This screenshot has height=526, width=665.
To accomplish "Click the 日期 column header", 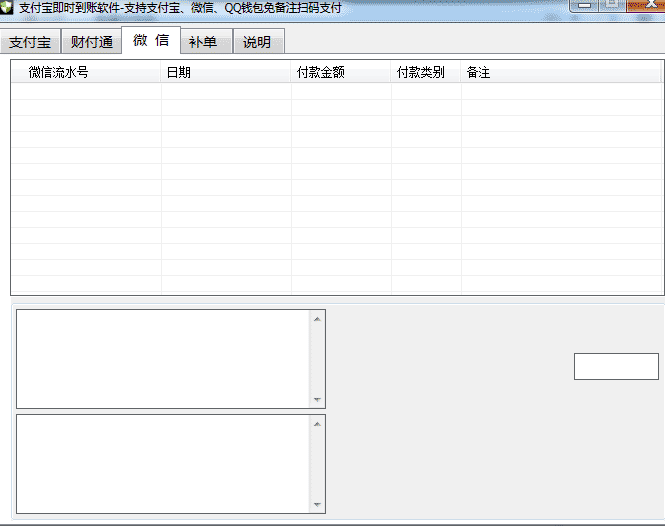I will (226, 72).
